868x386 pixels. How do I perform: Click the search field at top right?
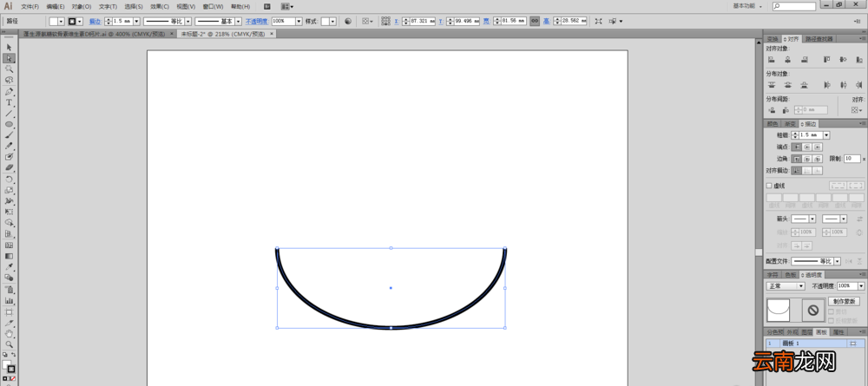(794, 7)
